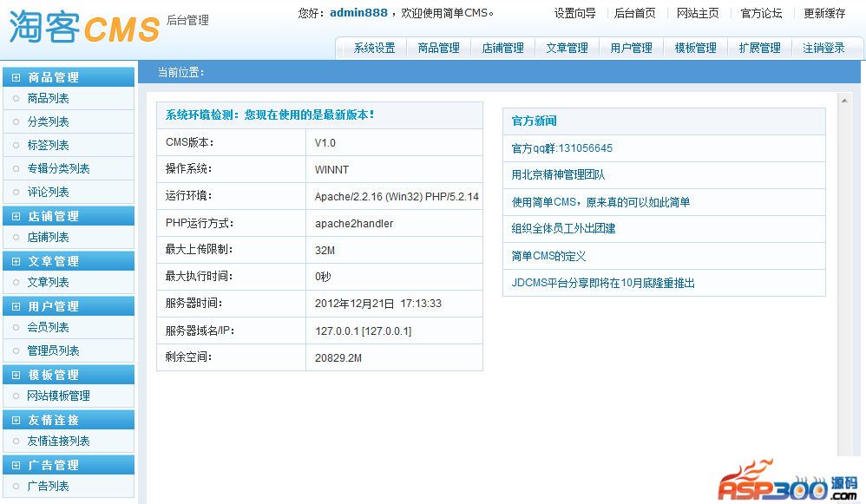This screenshot has width=866, height=504.
Task: Switch to the top 文章管理 tab
Action: pyautogui.click(x=567, y=48)
